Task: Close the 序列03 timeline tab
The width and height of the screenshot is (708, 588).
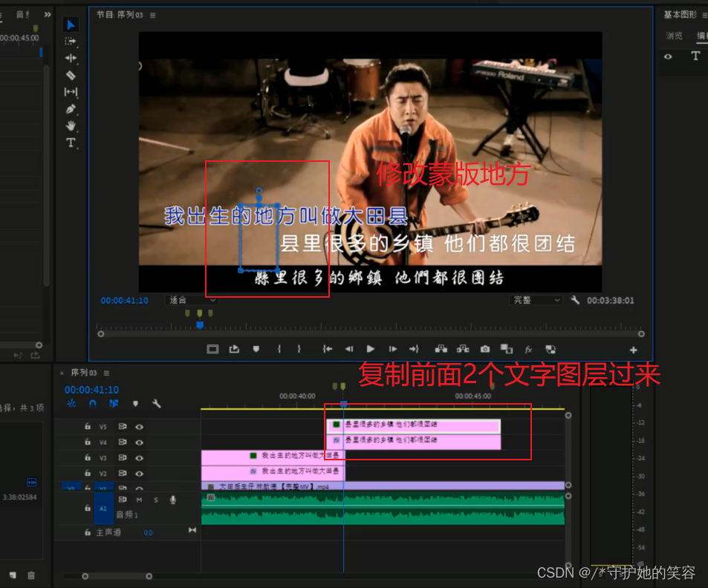Action: 62,373
